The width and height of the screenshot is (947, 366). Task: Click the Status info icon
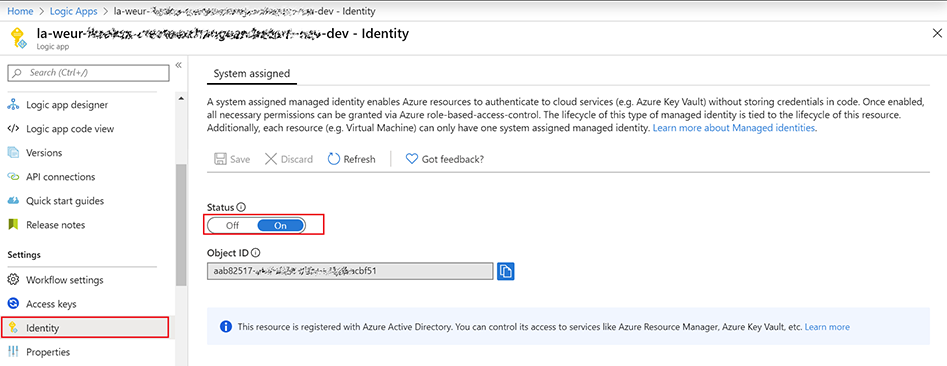(241, 207)
